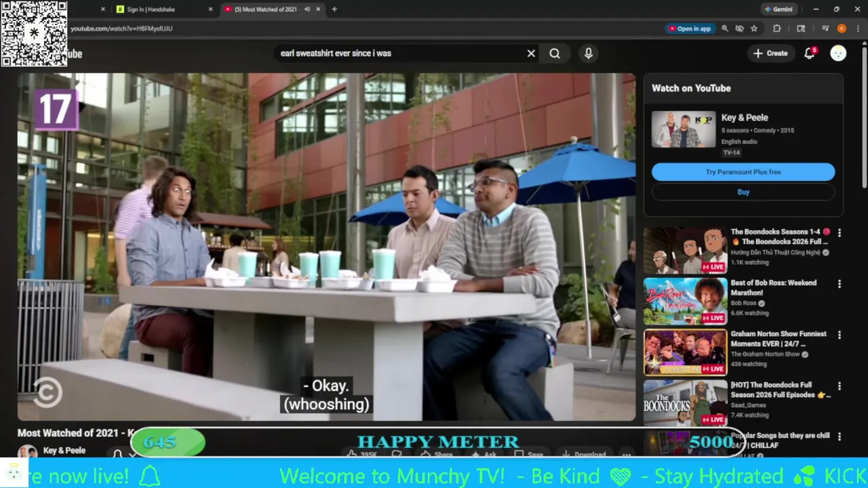Image resolution: width=868 pixels, height=488 pixels.
Task: Open The Boondocks Seasons 1-4 live thumbnail
Action: coord(685,250)
